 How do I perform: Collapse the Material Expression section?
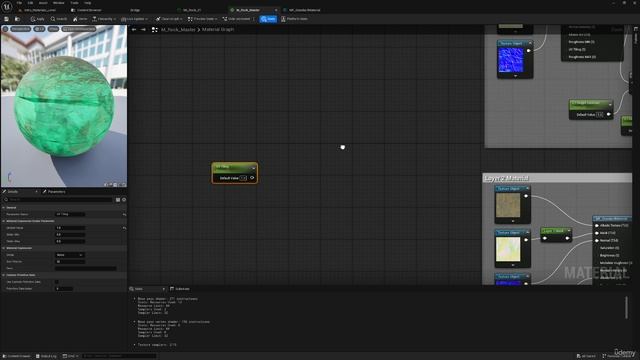point(4,248)
